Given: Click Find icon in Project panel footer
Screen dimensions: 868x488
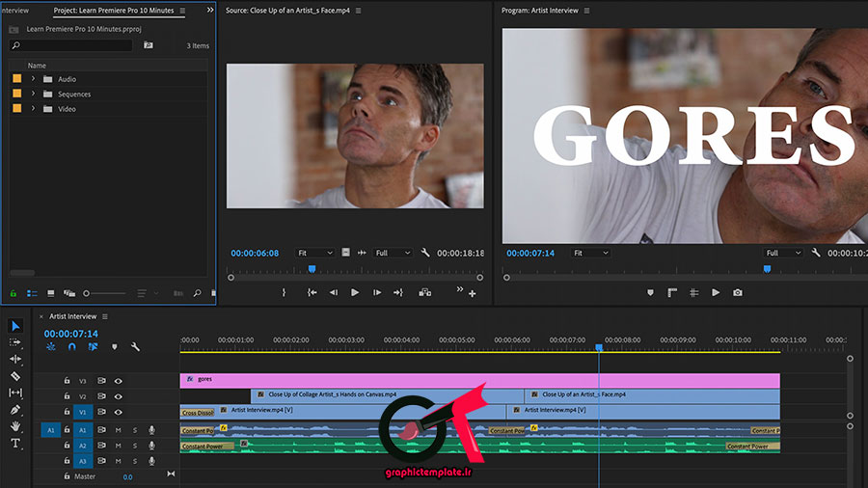Looking at the screenshot, I should (197, 293).
